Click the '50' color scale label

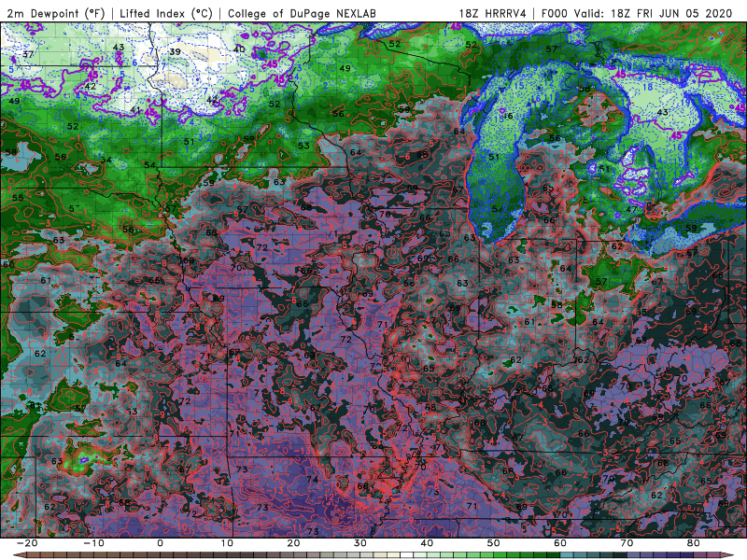[x=494, y=543]
